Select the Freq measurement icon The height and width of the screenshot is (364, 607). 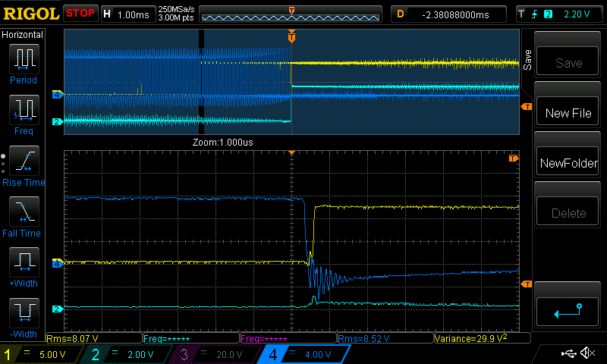coord(23,109)
